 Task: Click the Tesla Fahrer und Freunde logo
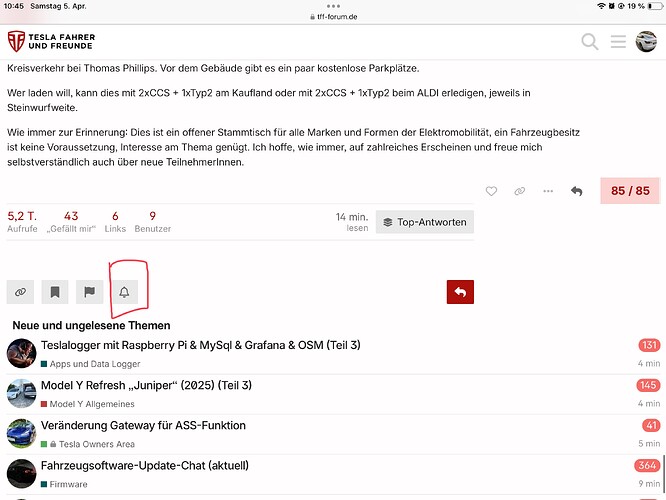coord(51,41)
